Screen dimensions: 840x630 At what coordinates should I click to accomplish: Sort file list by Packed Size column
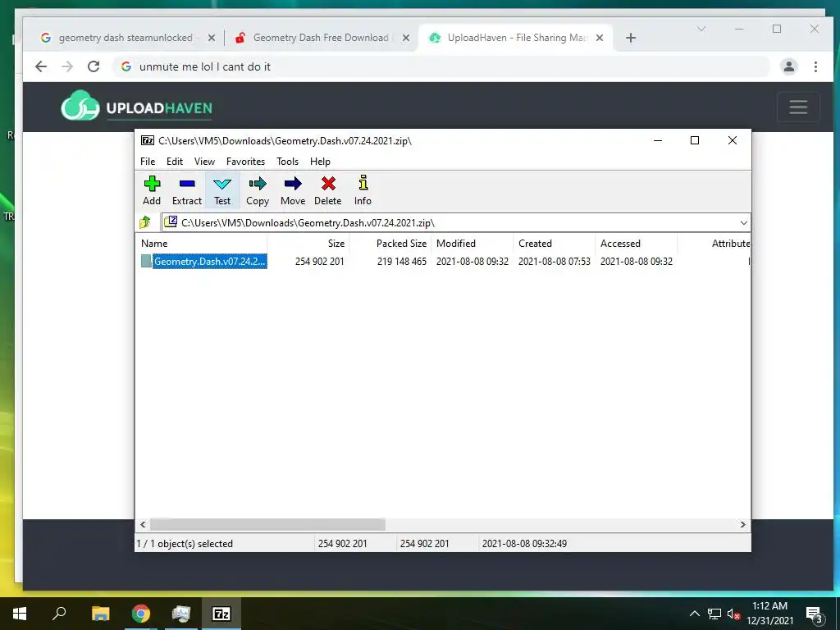390,243
